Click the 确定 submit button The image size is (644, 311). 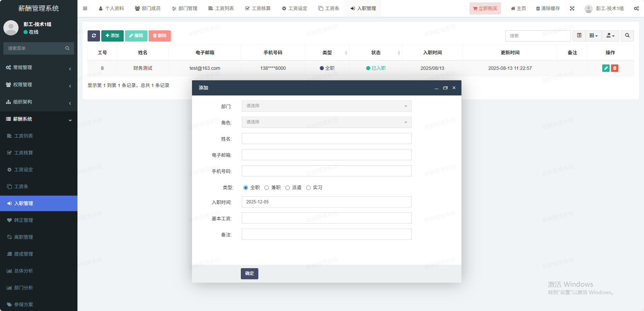pyautogui.click(x=249, y=274)
